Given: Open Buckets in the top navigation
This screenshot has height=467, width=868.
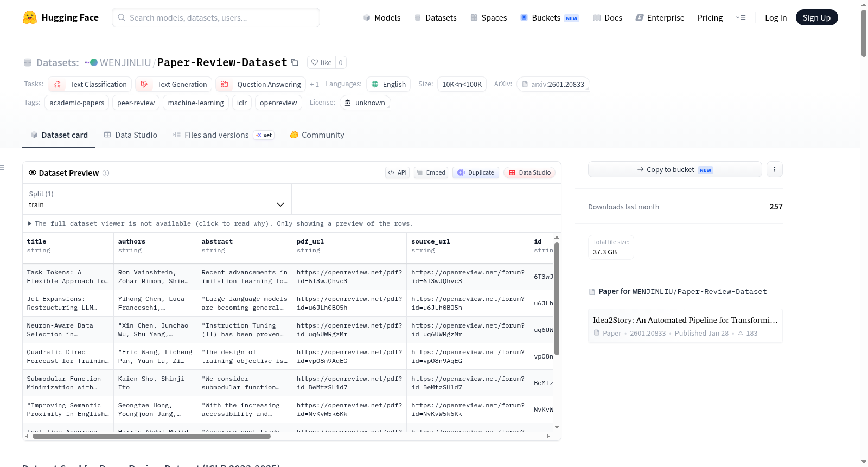Looking at the screenshot, I should (550, 17).
